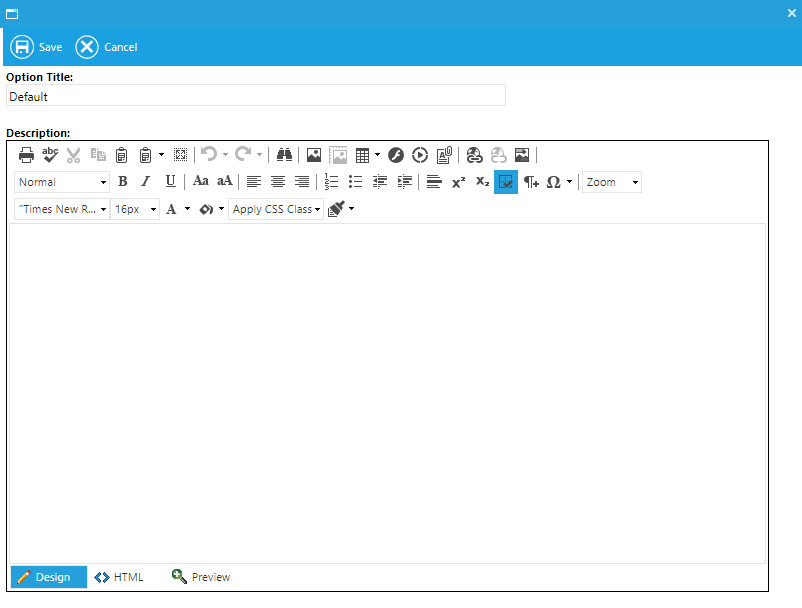Open the Normal paragraph style dropdown
Viewport: 802px width, 608px height.
(62, 182)
